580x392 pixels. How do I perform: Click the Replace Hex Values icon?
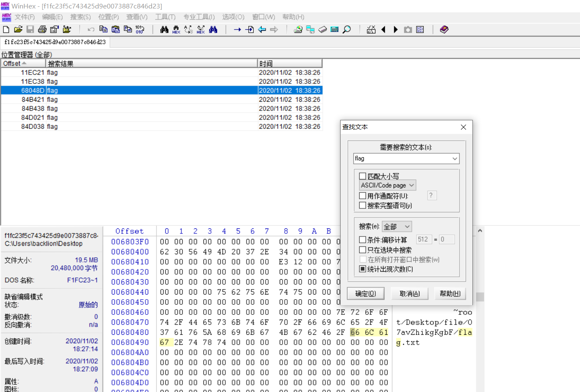click(x=201, y=29)
